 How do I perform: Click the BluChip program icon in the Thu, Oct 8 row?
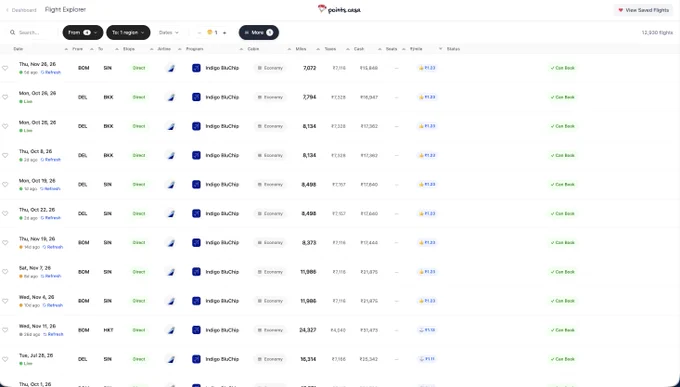(x=196, y=155)
